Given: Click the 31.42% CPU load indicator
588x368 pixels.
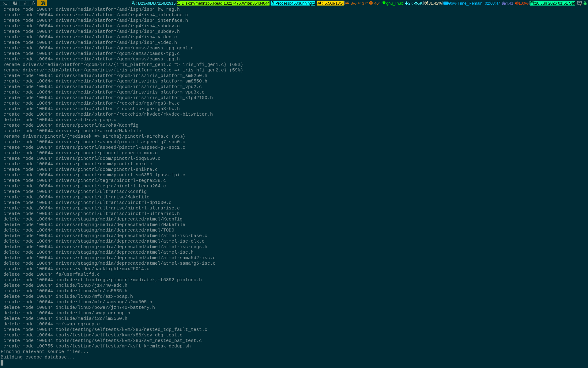Looking at the screenshot, I should point(433,3).
